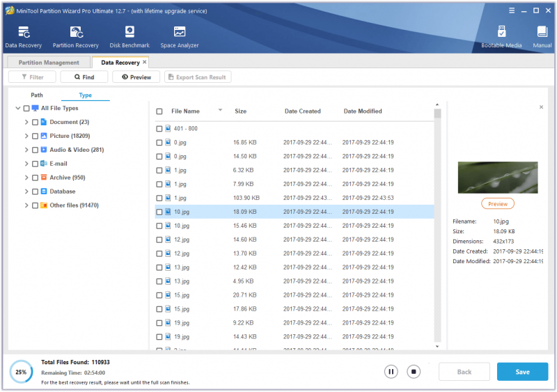Expand the Archive (950) category
Viewport: 557px width, 392px height.
pyautogui.click(x=26, y=178)
